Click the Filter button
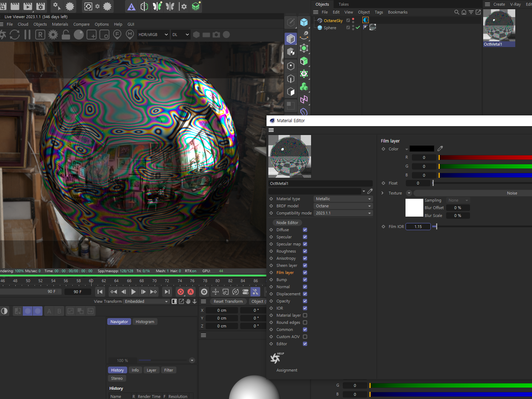 169,370
